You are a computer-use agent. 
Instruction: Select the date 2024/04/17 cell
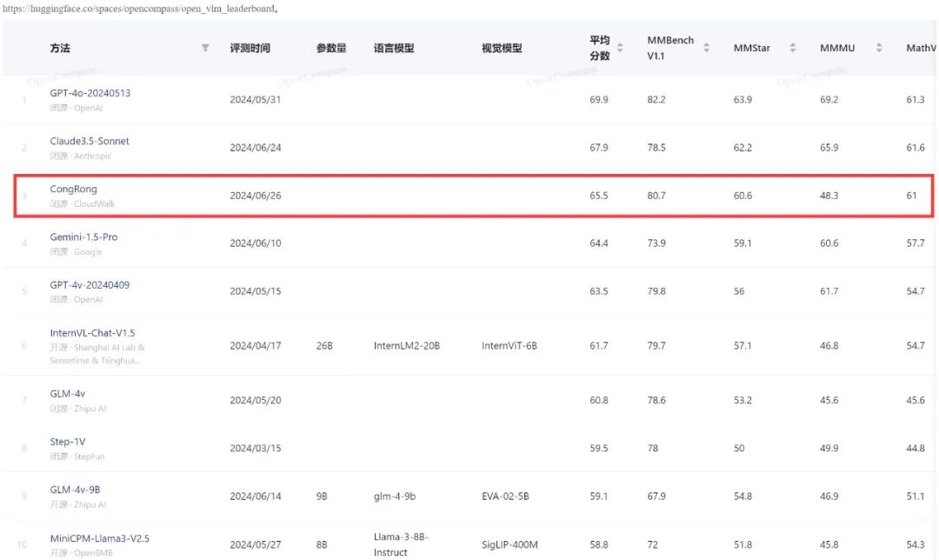(x=255, y=345)
